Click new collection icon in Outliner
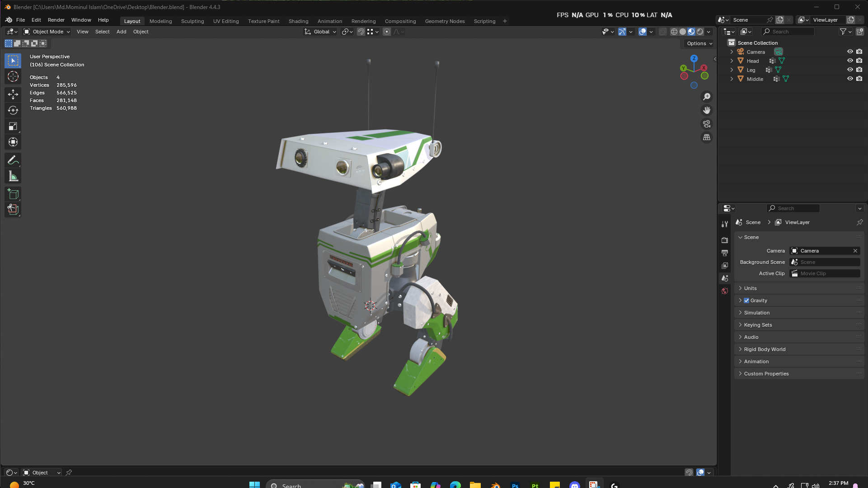Viewport: 868px width, 488px height. coord(859,32)
